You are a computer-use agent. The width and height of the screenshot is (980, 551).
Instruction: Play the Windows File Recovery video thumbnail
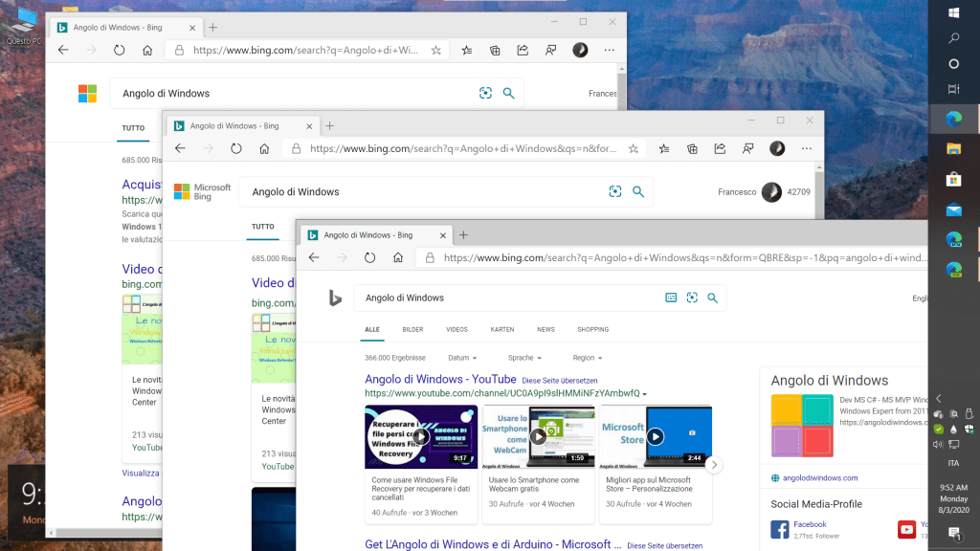point(421,436)
